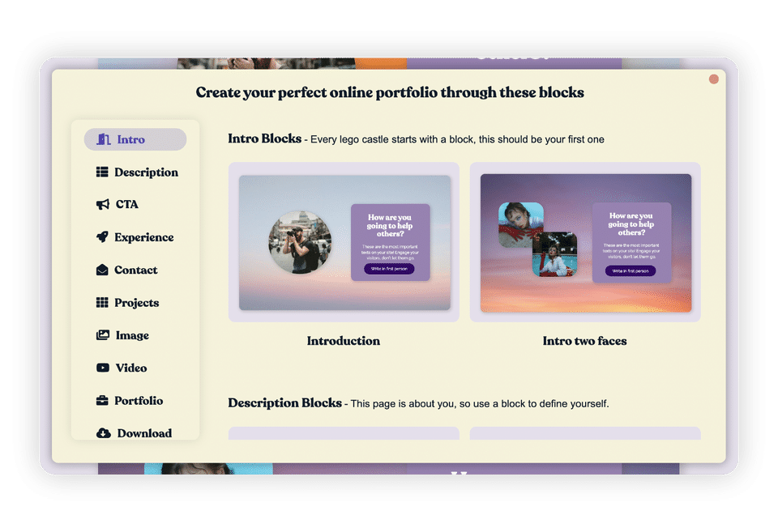Jump to the Experience label
Image resolution: width=778 pixels, height=532 pixels.
coord(144,237)
